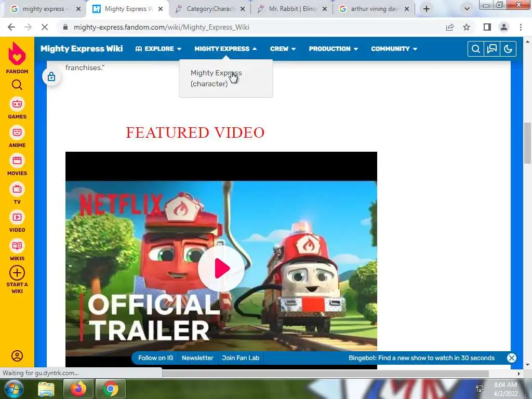Screen dimensions: 532x399
Task: Click the page lock icon
Action: coord(51,77)
